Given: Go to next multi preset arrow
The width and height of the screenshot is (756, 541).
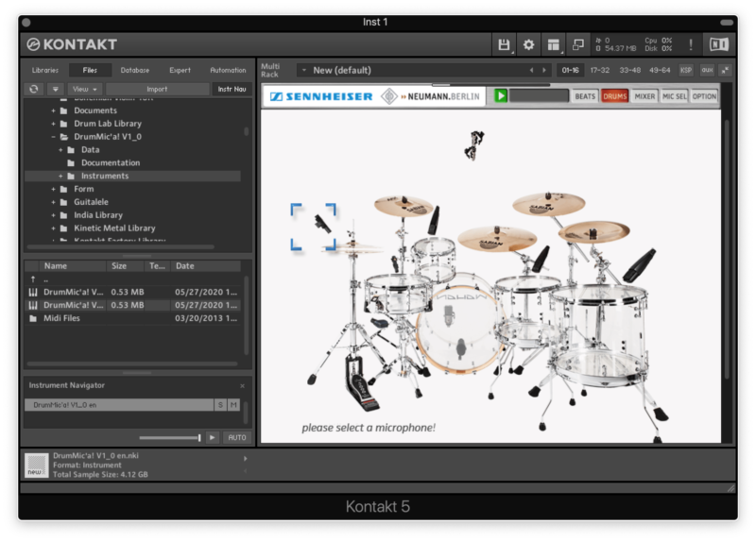Looking at the screenshot, I should pos(544,70).
